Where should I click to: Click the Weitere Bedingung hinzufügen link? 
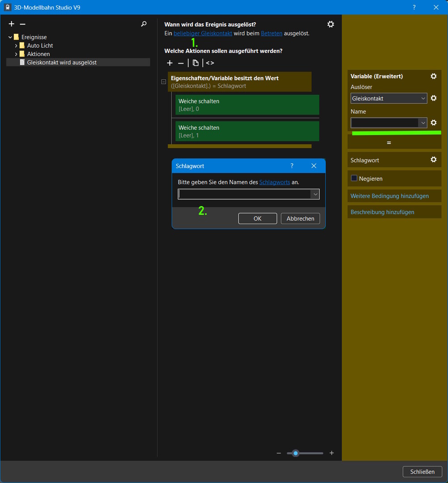point(389,196)
